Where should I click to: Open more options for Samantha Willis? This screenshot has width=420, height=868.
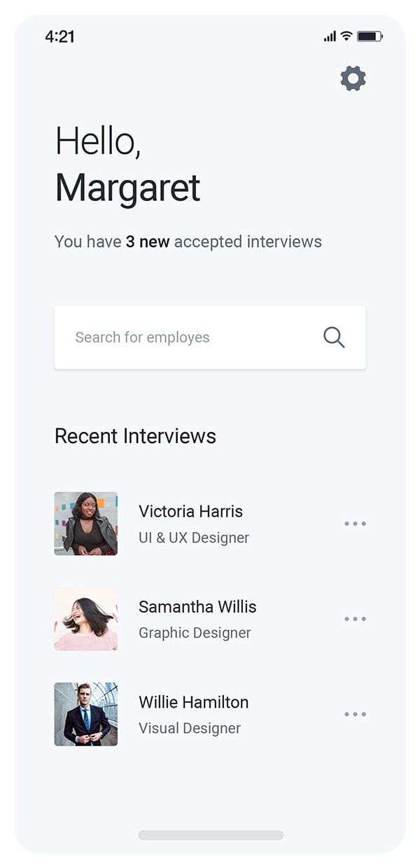pyautogui.click(x=355, y=619)
